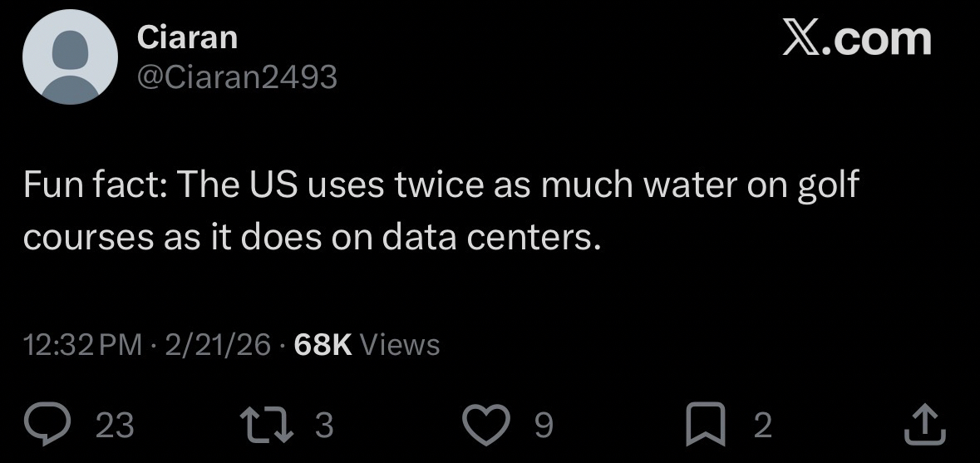Click the reply count 23
The height and width of the screenshot is (463, 980).
(x=115, y=426)
